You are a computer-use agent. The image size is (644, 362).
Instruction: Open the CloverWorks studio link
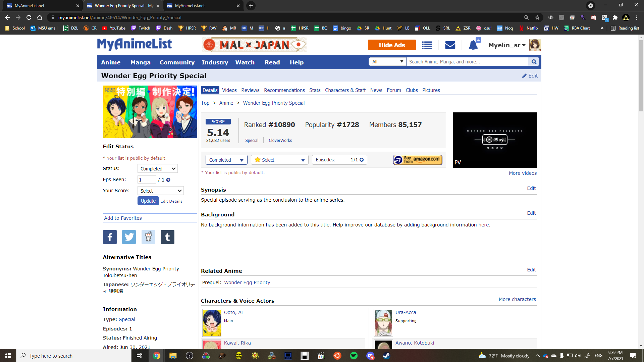(x=280, y=141)
